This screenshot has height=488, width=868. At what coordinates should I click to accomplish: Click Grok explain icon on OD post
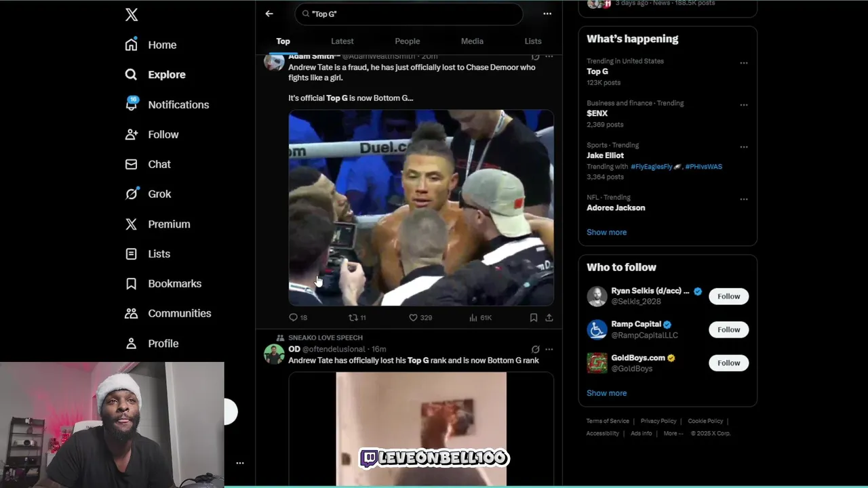point(535,349)
